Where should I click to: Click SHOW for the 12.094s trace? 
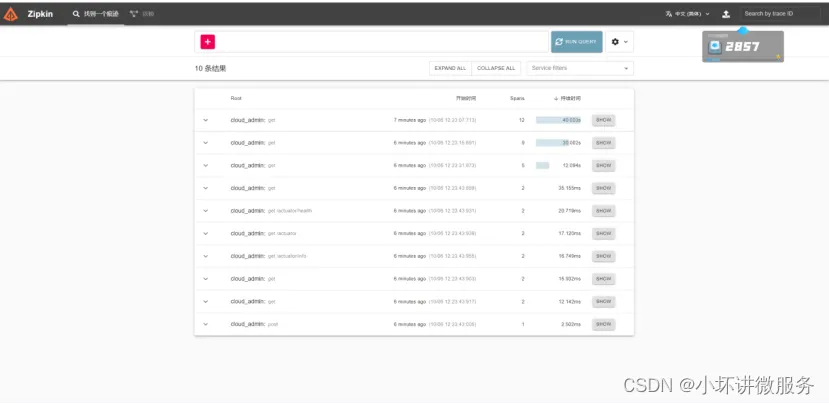click(603, 166)
